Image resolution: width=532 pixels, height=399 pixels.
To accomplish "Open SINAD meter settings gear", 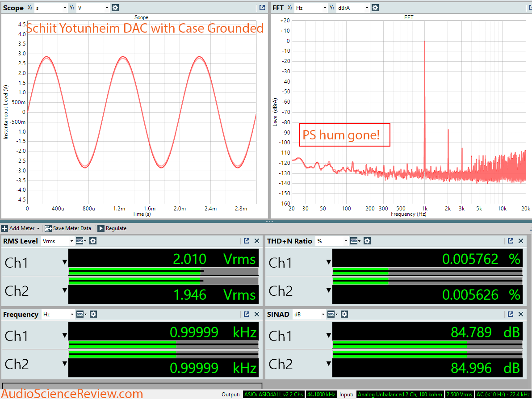I will point(344,314).
